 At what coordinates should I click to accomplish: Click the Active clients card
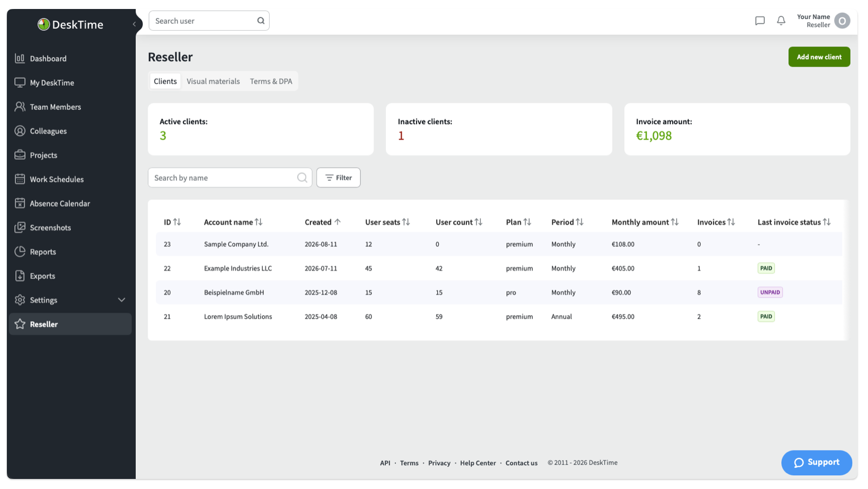coord(261,129)
